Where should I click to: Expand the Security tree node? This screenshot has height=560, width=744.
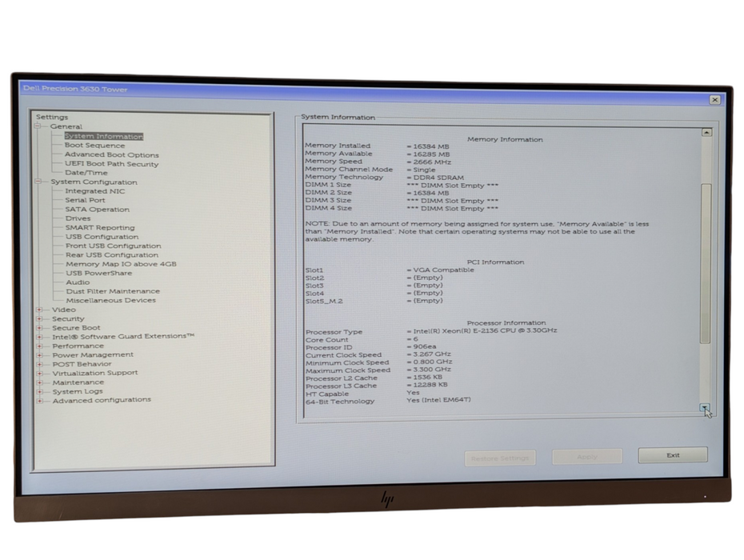[39, 318]
